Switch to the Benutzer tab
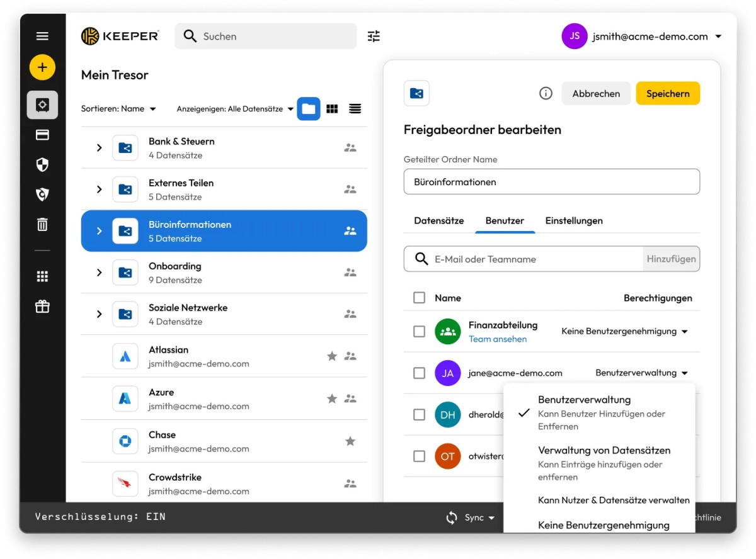Image resolution: width=756 pixels, height=559 pixels. [x=505, y=221]
